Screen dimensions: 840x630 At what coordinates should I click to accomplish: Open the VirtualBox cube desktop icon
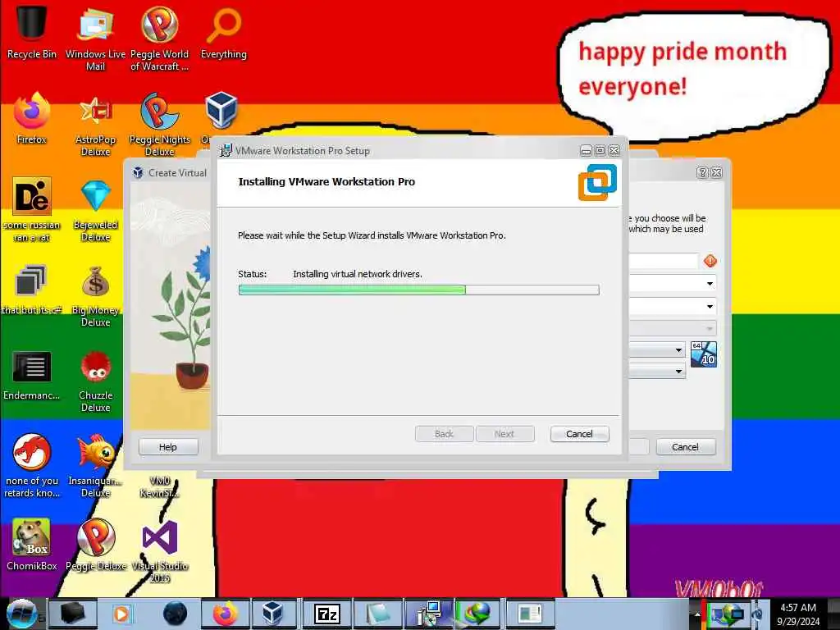tap(221, 111)
